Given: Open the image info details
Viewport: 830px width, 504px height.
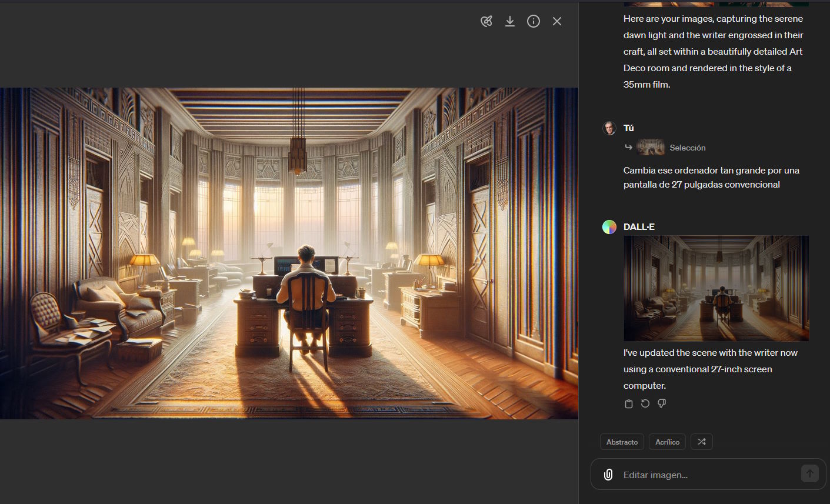Looking at the screenshot, I should [534, 22].
